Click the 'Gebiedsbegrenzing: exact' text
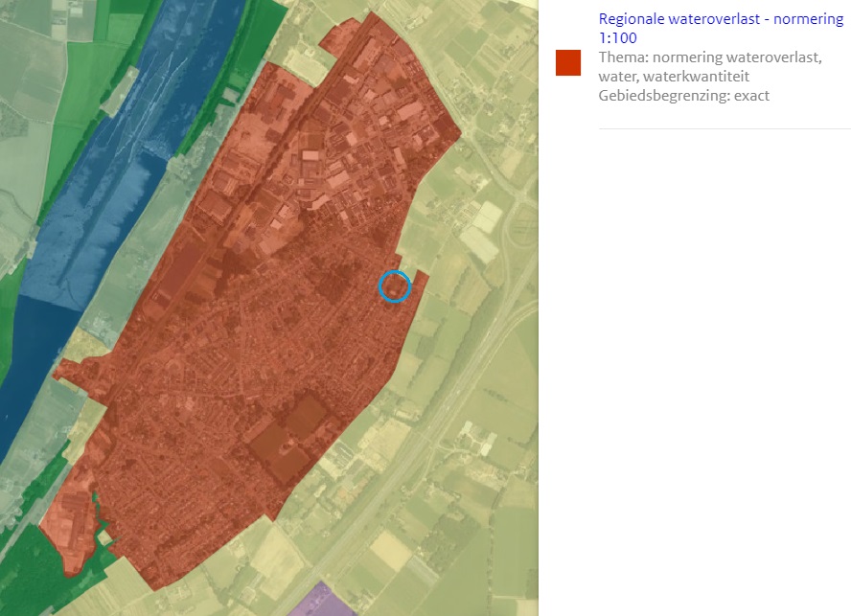Viewport: 851px width, 616px height. click(684, 96)
